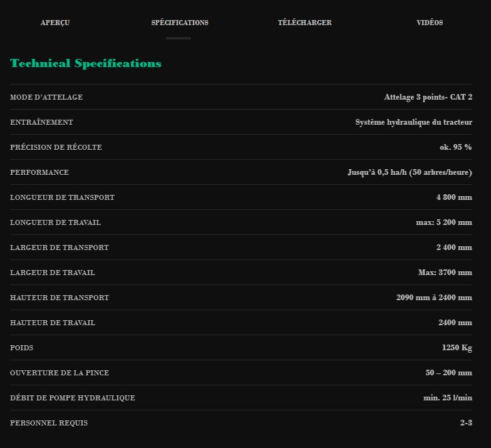
Task: Click the Entraînement row label
Action: [x=41, y=122]
